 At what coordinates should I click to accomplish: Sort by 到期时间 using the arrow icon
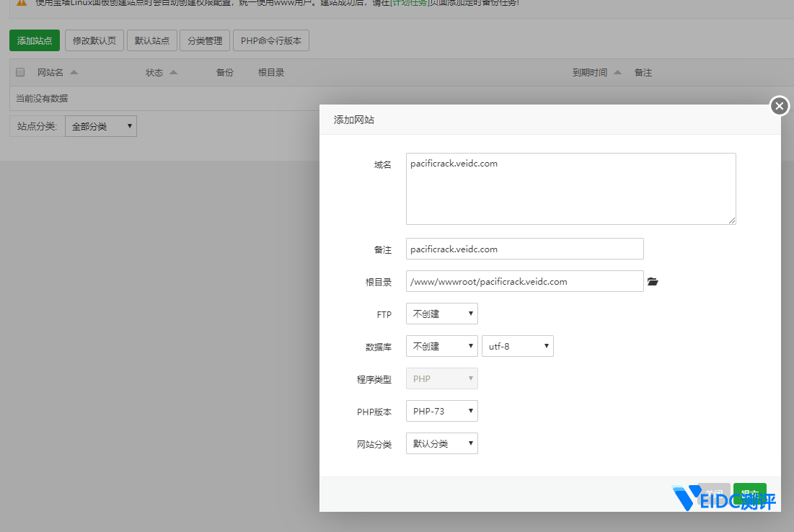[617, 73]
